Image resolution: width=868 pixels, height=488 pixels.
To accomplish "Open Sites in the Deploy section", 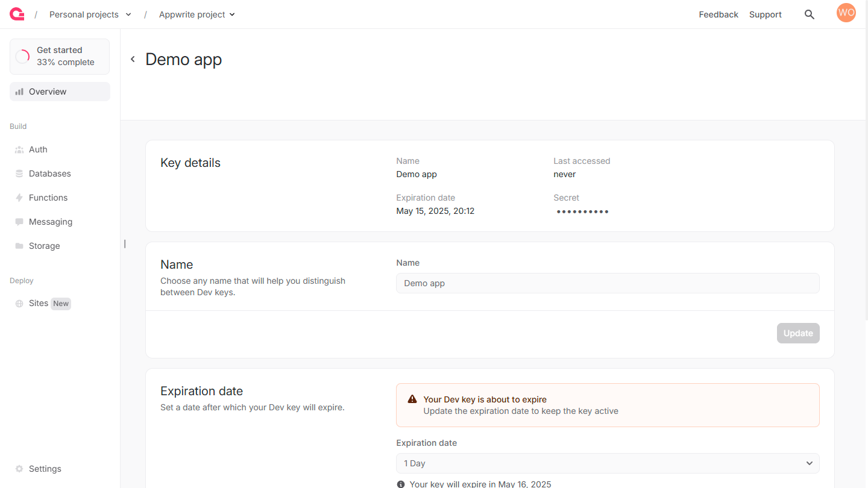I will pos(39,304).
